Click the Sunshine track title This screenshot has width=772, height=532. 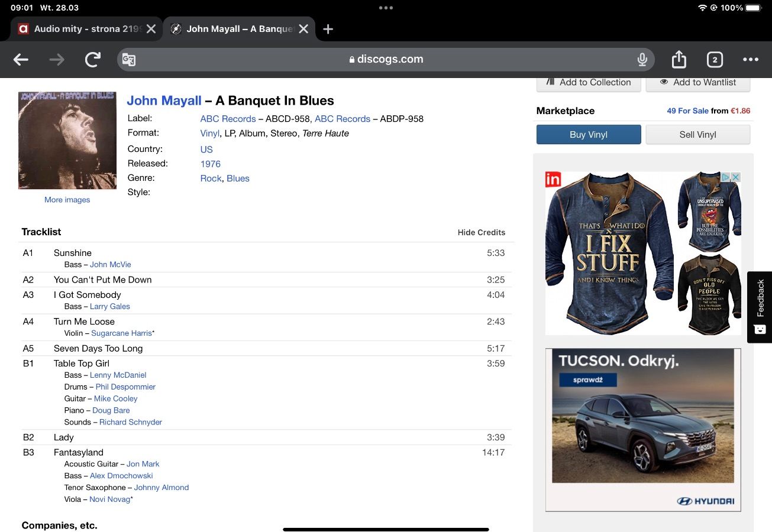(73, 253)
